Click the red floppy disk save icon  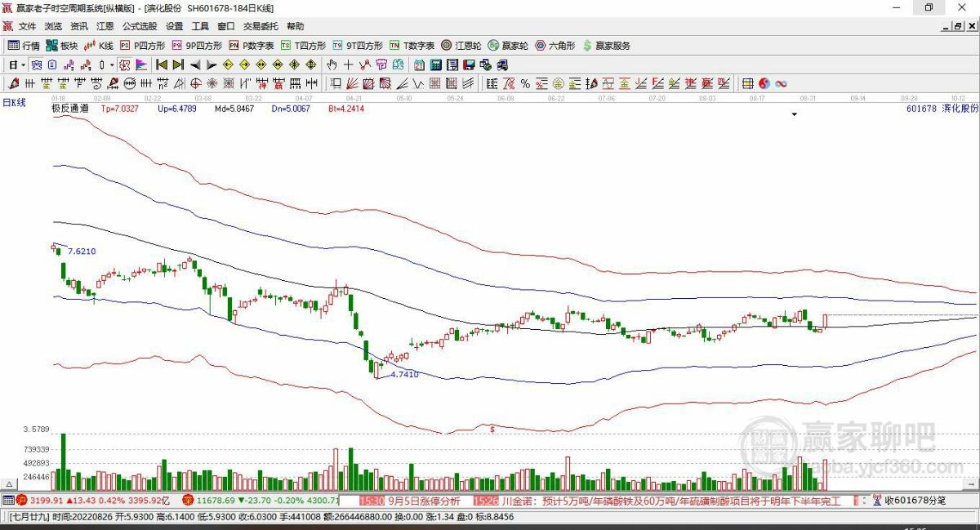[468, 65]
